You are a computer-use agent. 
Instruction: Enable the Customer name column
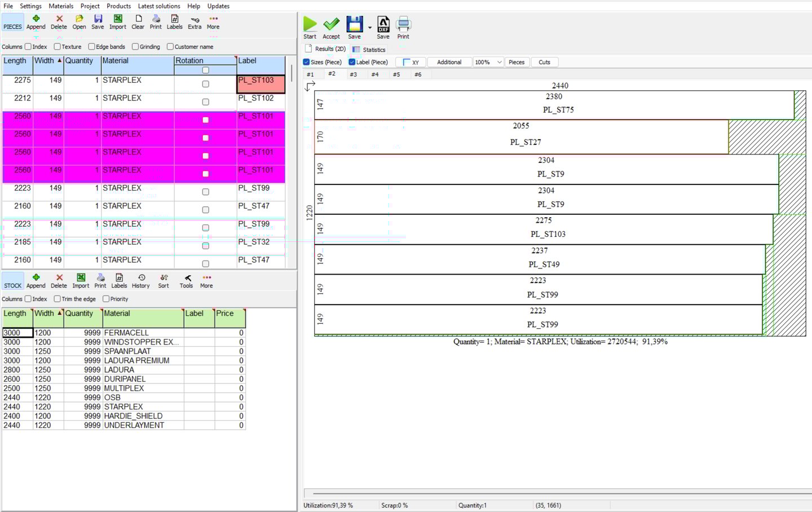tap(170, 47)
